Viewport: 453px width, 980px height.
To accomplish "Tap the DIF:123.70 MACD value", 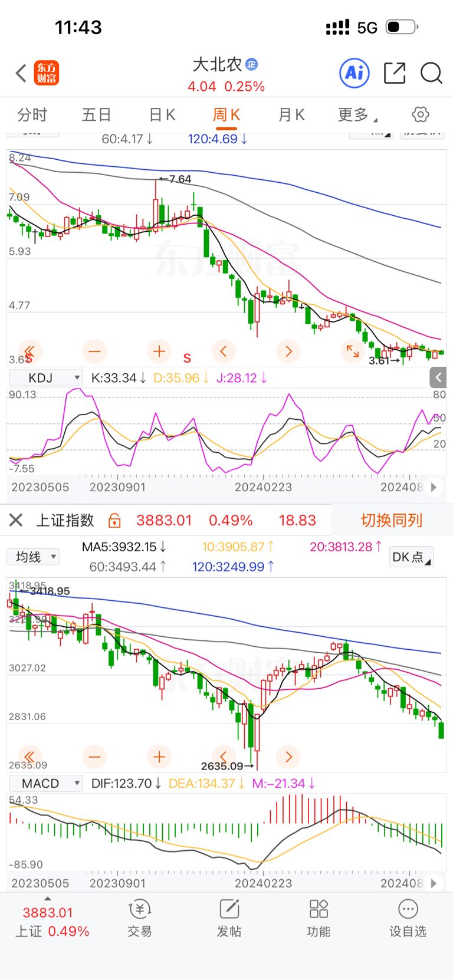I will pyautogui.click(x=126, y=783).
